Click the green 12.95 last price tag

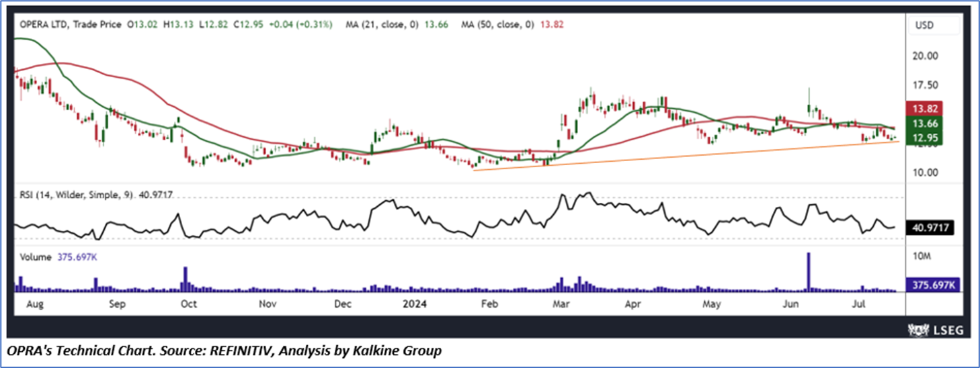926,138
